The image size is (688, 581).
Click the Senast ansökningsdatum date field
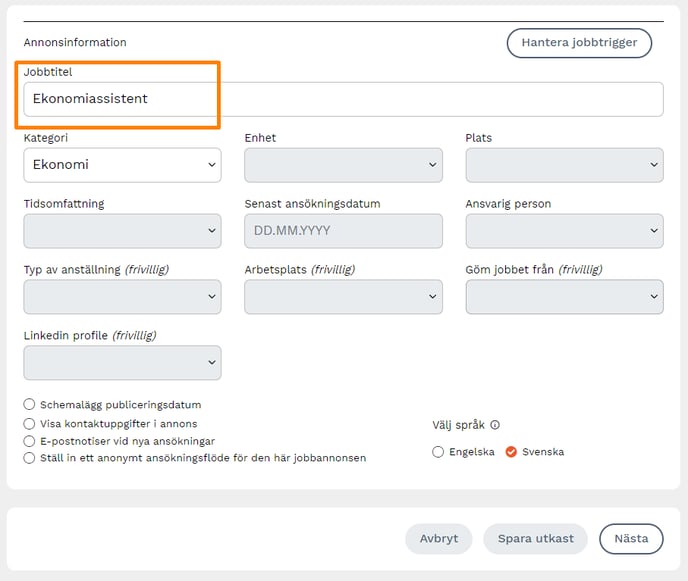tap(343, 231)
